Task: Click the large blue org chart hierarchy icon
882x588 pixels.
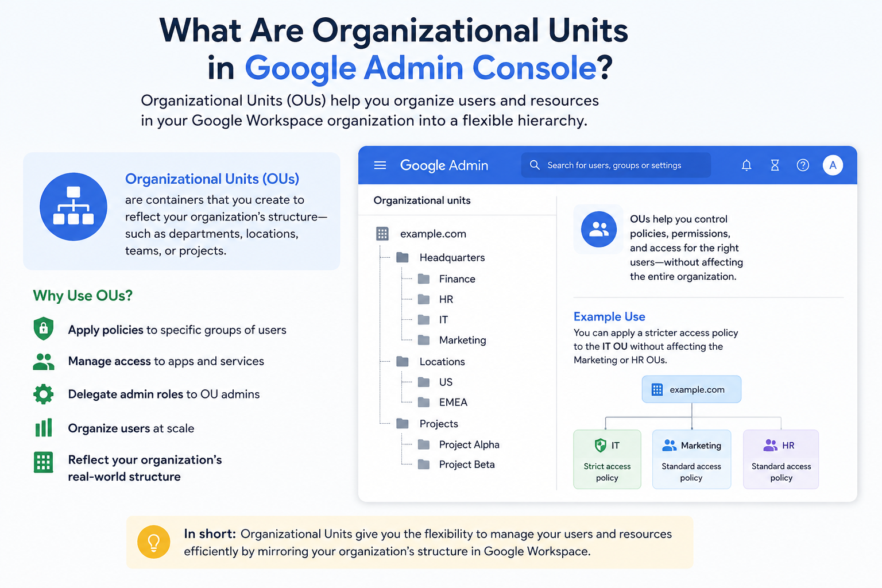Action: (73, 206)
